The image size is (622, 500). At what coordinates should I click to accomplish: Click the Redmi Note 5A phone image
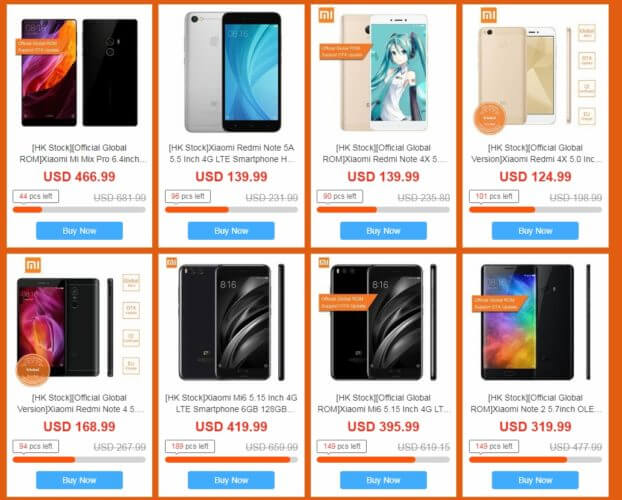[x=232, y=72]
